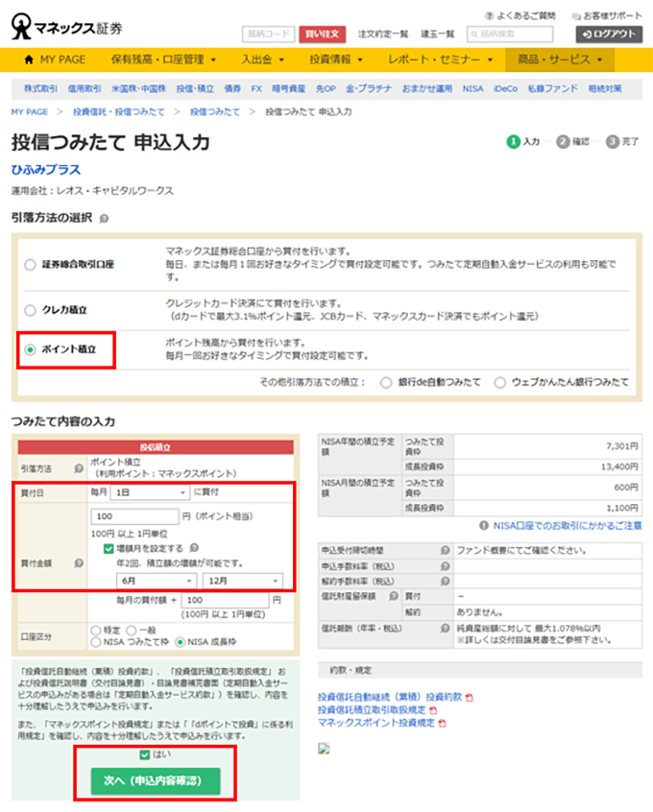Open the 6月 increase month dropdown
Screen dimensions: 653x812
pyautogui.click(x=157, y=581)
